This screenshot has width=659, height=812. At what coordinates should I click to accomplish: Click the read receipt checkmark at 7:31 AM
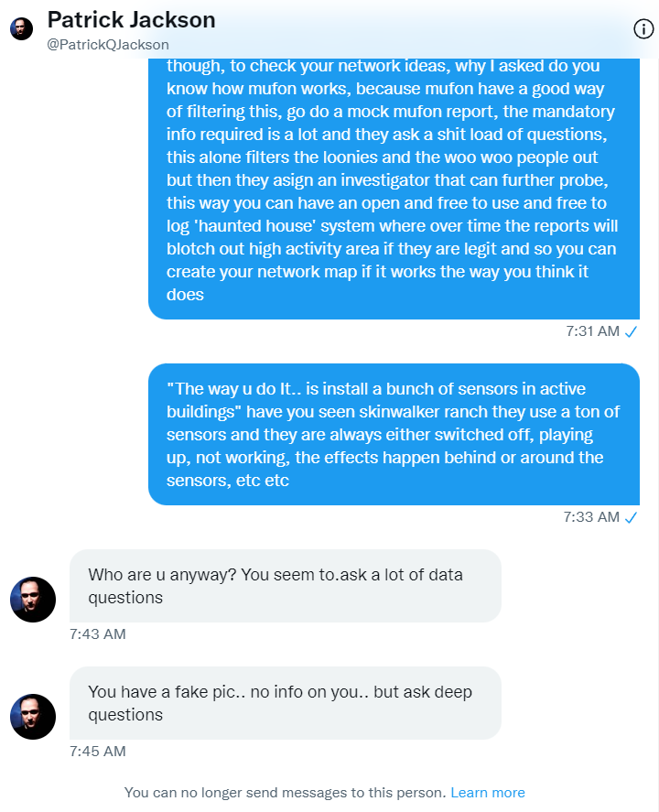(x=630, y=331)
